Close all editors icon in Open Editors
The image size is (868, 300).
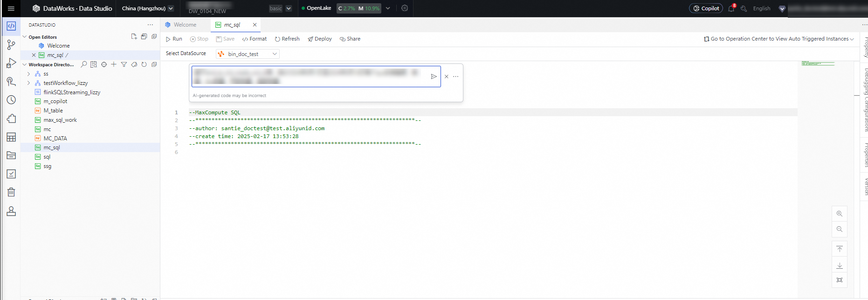[x=154, y=36]
